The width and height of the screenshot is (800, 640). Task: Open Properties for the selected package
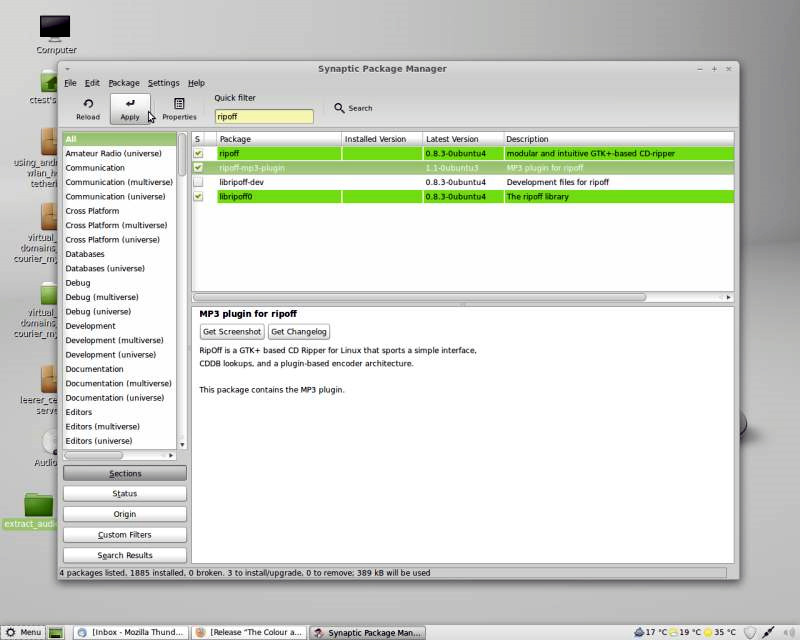tap(179, 108)
